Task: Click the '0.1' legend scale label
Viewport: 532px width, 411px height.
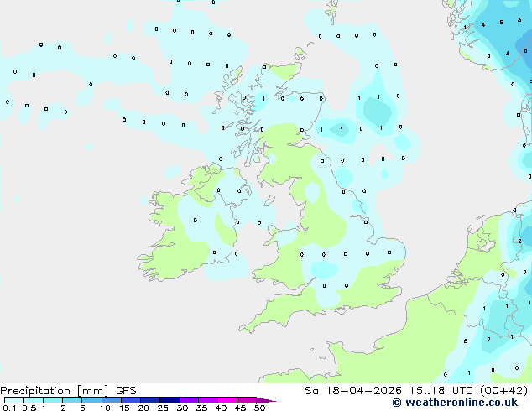Action: point(9,408)
